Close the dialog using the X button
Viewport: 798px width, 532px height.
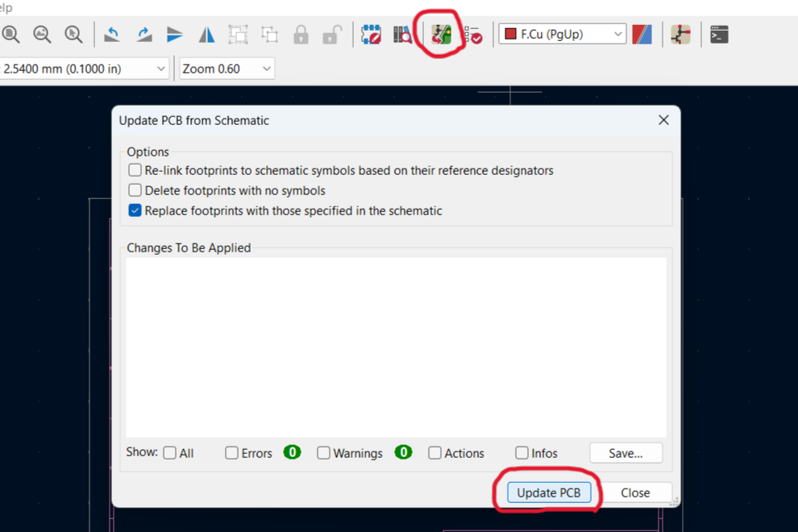pos(663,120)
